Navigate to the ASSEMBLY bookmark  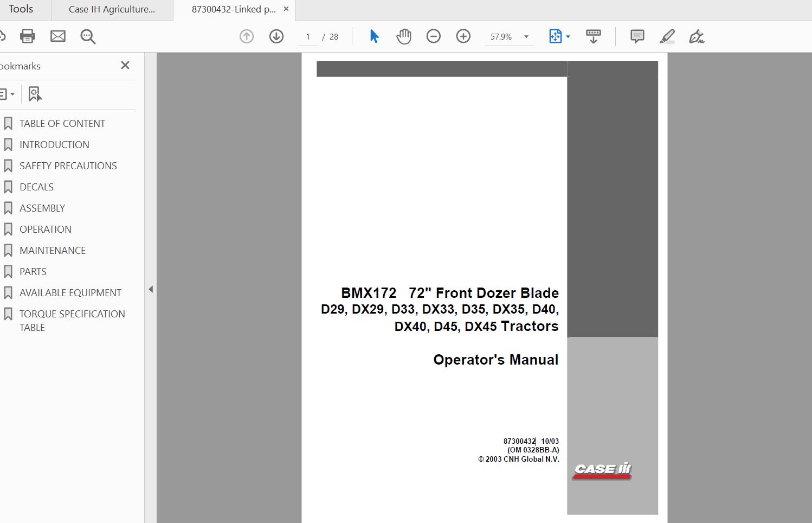42,208
